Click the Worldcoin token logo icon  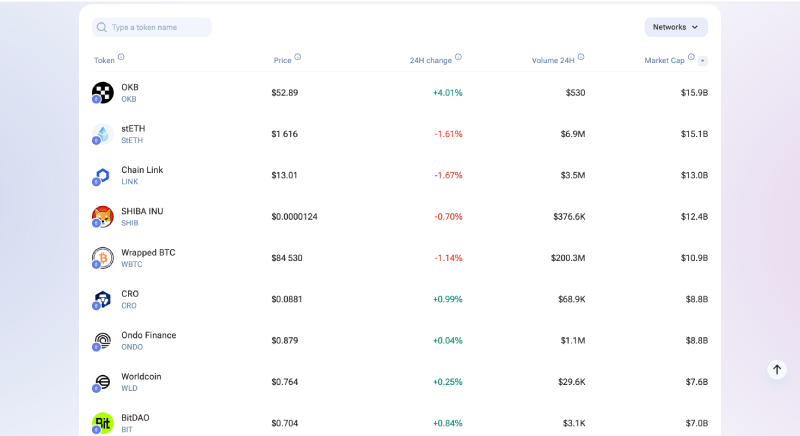tap(103, 382)
